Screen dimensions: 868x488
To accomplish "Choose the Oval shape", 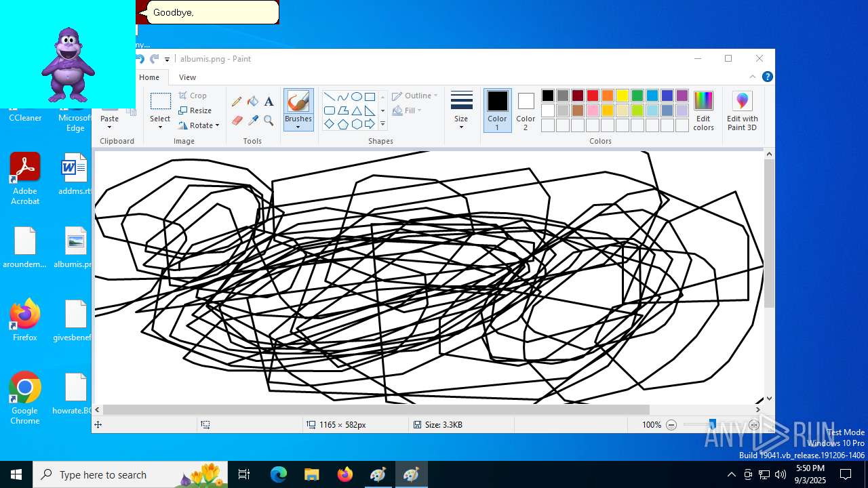I will click(356, 96).
